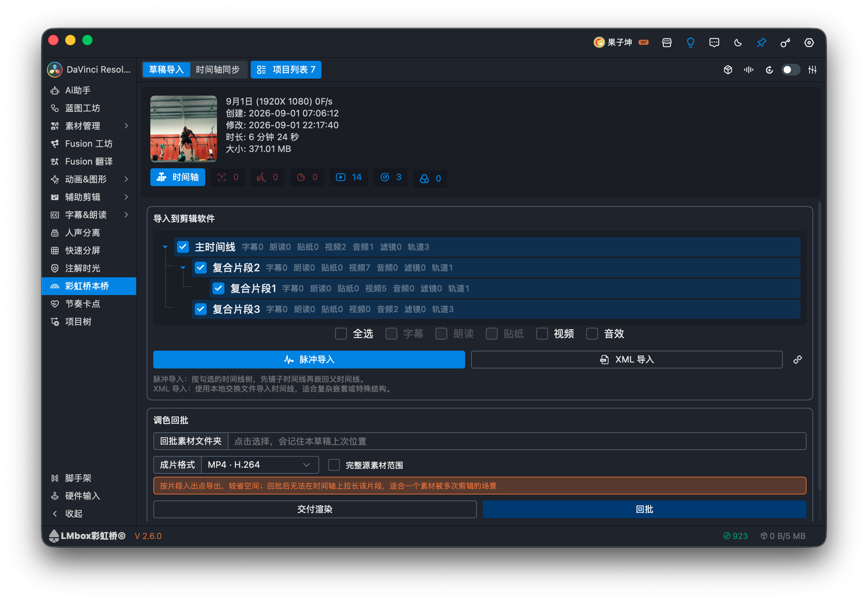The width and height of the screenshot is (868, 602).
Task: Switch to the 时间轴同步 tab
Action: click(x=218, y=69)
